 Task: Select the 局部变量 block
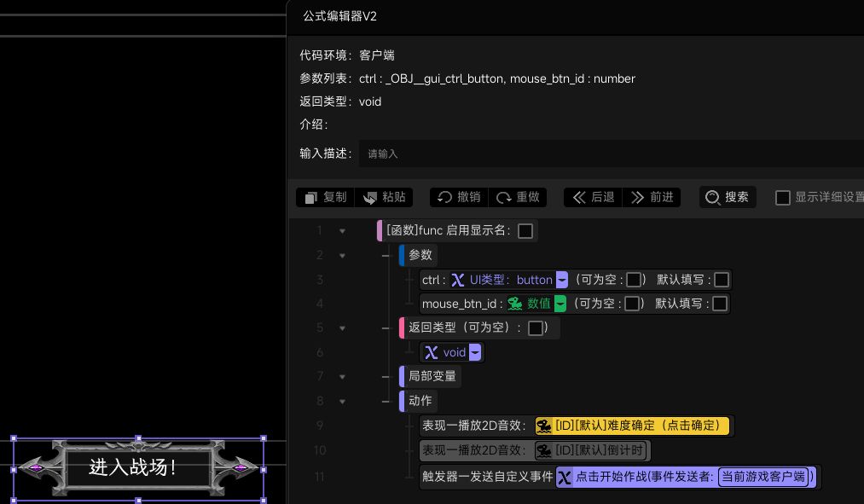[430, 376]
